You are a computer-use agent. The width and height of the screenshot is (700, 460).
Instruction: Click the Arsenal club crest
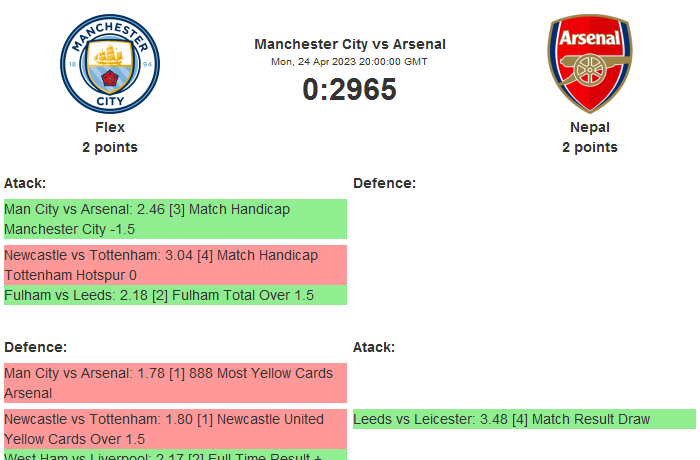pyautogui.click(x=589, y=63)
